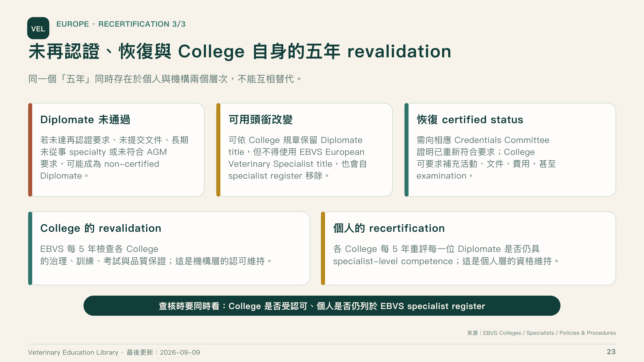Select the paragraph starting '可依 College 規章保留'
644x362 pixels.
(x=298, y=158)
